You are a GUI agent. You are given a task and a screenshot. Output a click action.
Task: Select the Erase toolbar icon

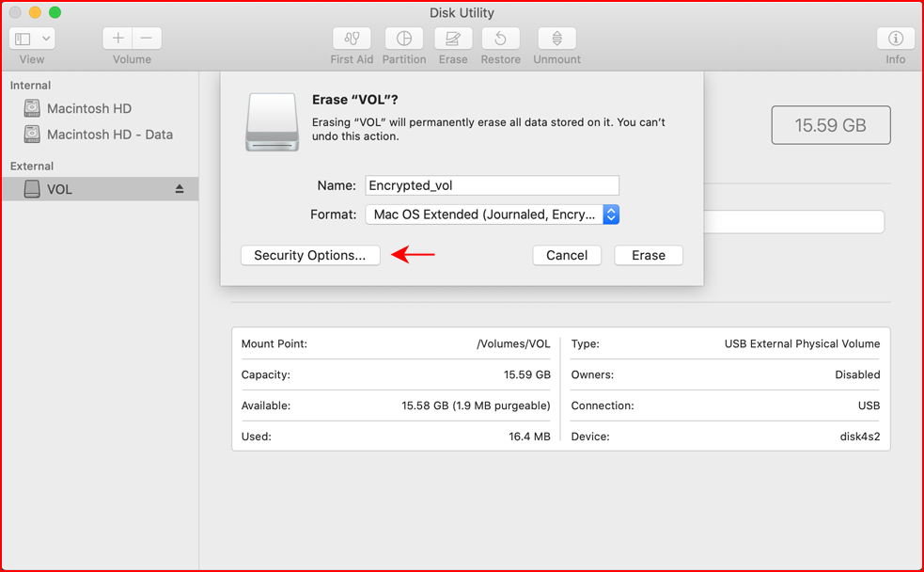point(452,39)
